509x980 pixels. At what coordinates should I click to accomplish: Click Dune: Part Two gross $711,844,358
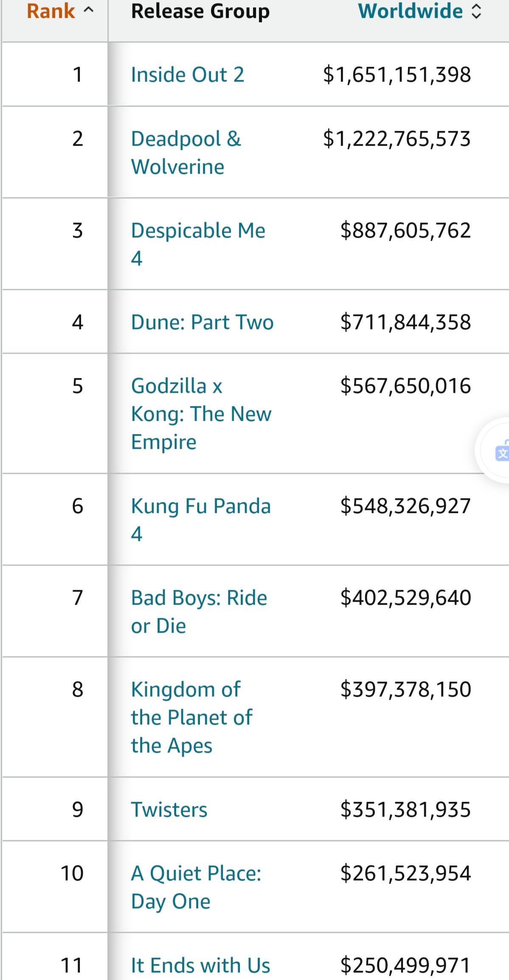[405, 322]
